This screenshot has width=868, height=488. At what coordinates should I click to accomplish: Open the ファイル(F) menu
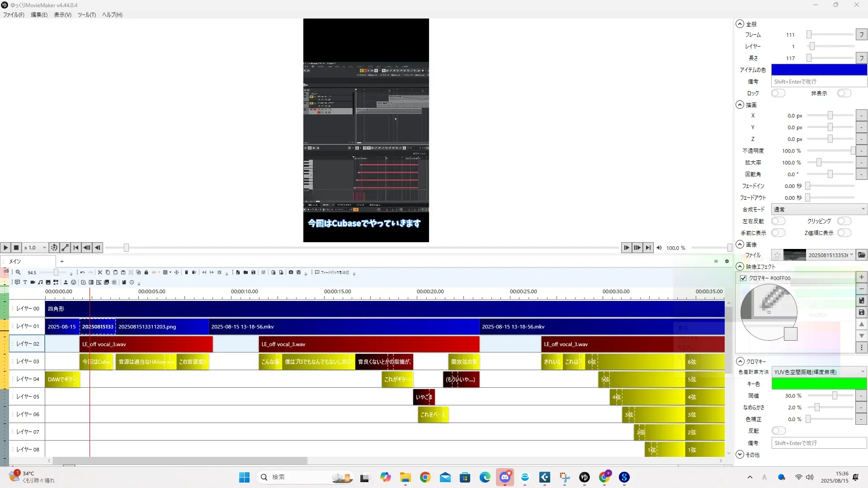pyautogui.click(x=14, y=14)
